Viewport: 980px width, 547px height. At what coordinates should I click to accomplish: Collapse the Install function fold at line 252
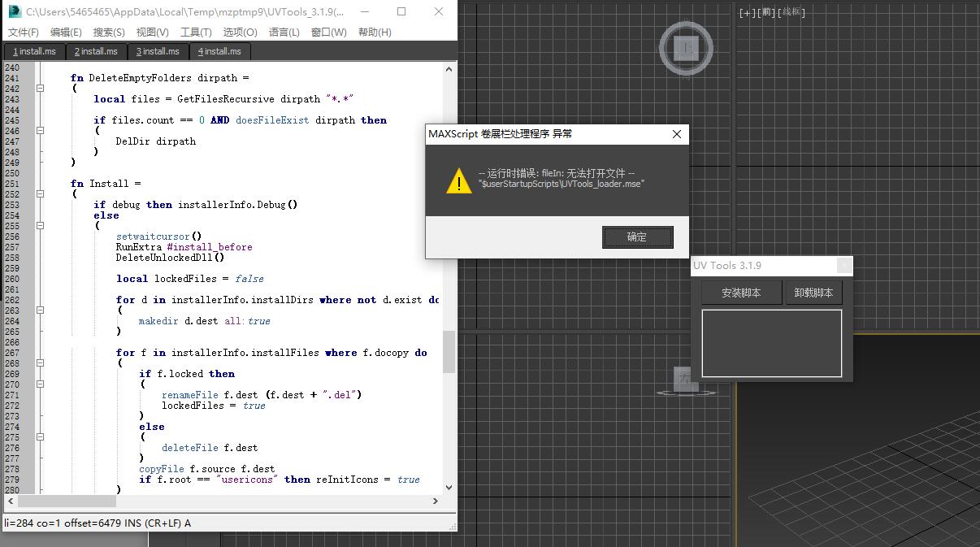pos(40,194)
